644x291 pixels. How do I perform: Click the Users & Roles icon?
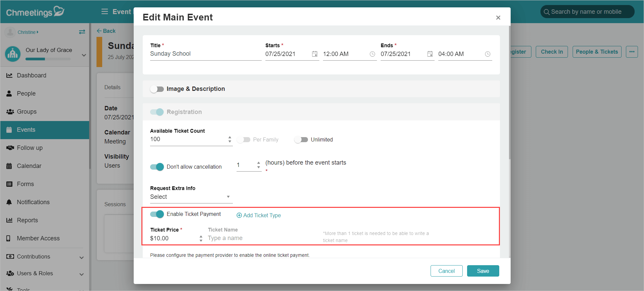coord(10,273)
